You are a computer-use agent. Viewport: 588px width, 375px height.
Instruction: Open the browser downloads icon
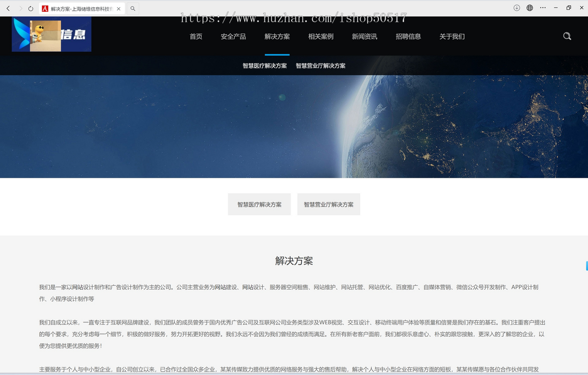pos(516,8)
